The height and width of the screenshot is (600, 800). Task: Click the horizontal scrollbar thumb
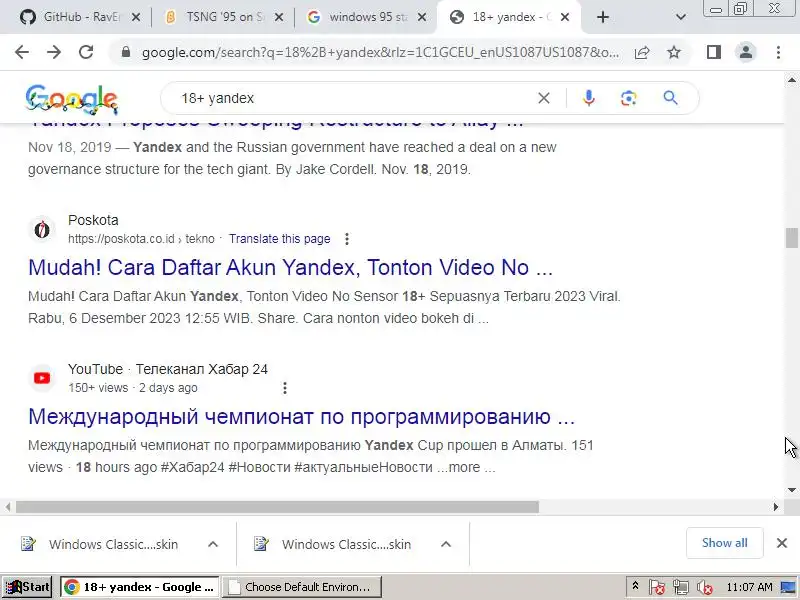tap(277, 507)
